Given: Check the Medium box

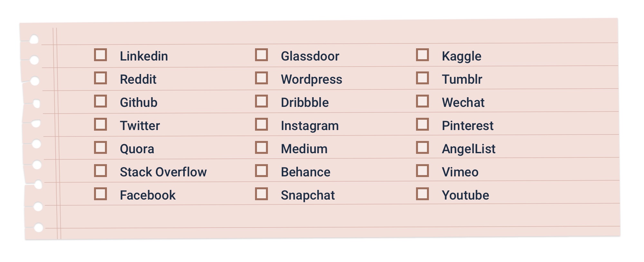Looking at the screenshot, I should click(x=261, y=147).
